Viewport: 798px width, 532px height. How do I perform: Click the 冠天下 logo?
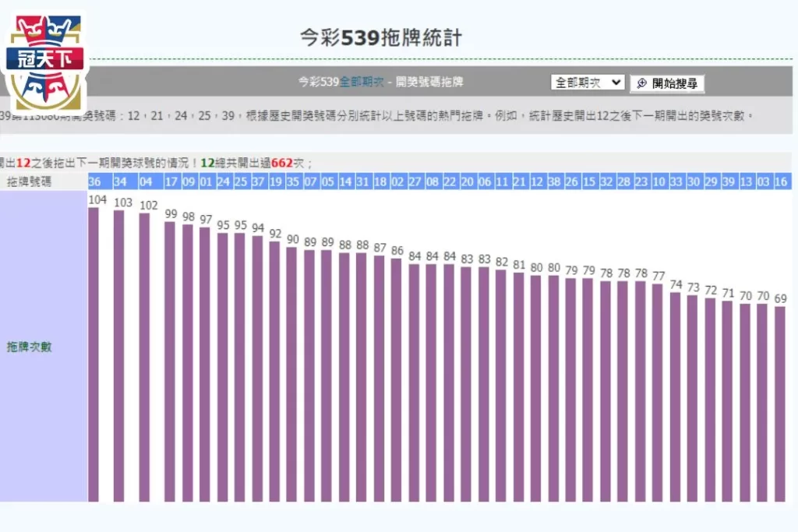click(44, 60)
